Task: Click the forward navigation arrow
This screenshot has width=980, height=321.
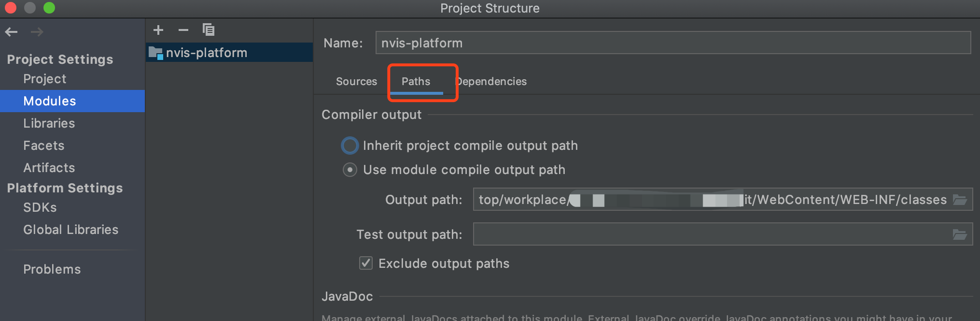Action: pos(37,32)
